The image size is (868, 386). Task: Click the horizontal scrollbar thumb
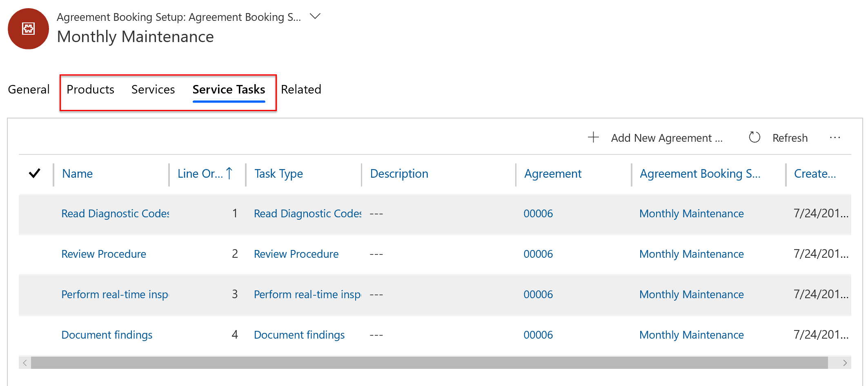430,363
